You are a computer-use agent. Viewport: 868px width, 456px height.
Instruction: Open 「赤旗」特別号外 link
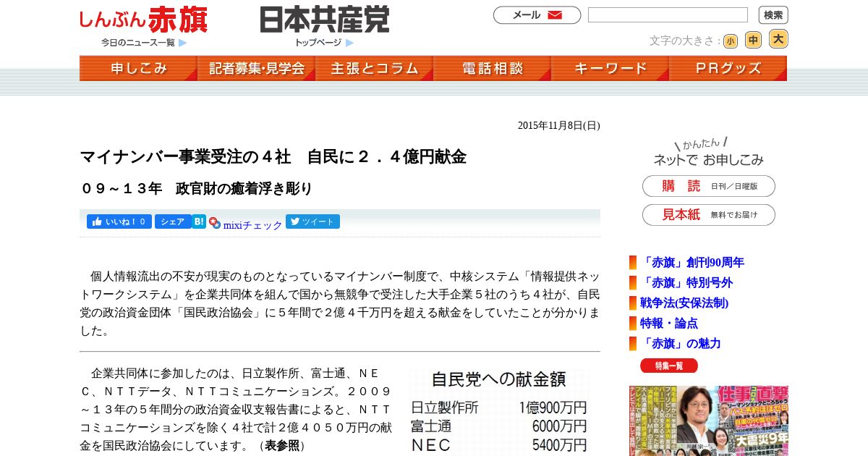(687, 283)
